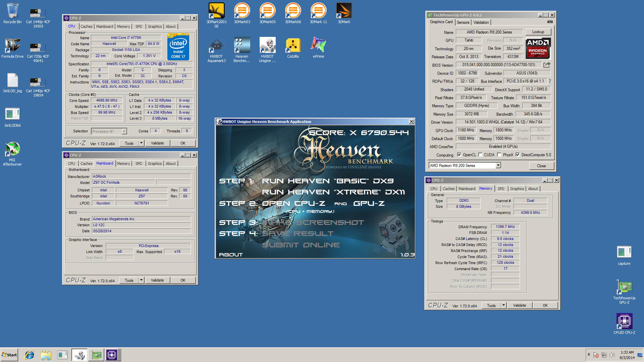Open the Tools dropdown arrow in CPU-Z CPU window
The height and width of the screenshot is (362, 644).
coord(141,143)
